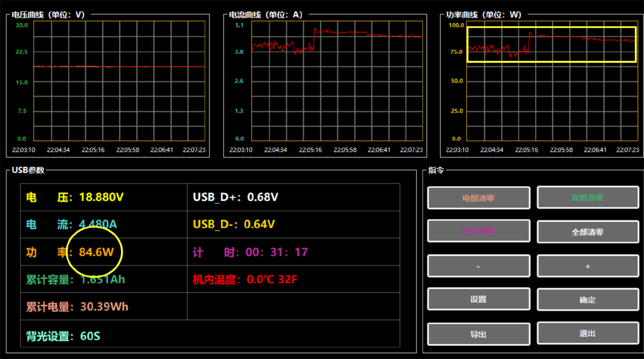The height and width of the screenshot is (359, 644).
Task: Select the accumulated energy 30.39Wh value
Action: 104,307
